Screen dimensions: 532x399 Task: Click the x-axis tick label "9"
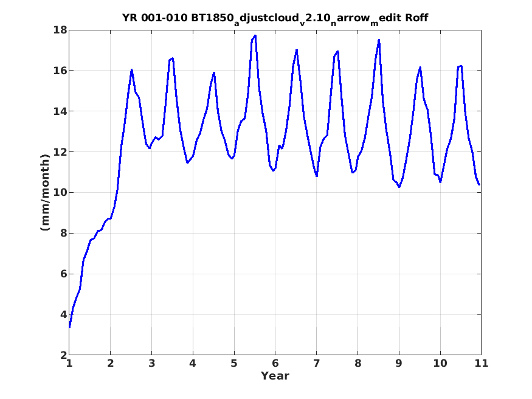point(399,363)
